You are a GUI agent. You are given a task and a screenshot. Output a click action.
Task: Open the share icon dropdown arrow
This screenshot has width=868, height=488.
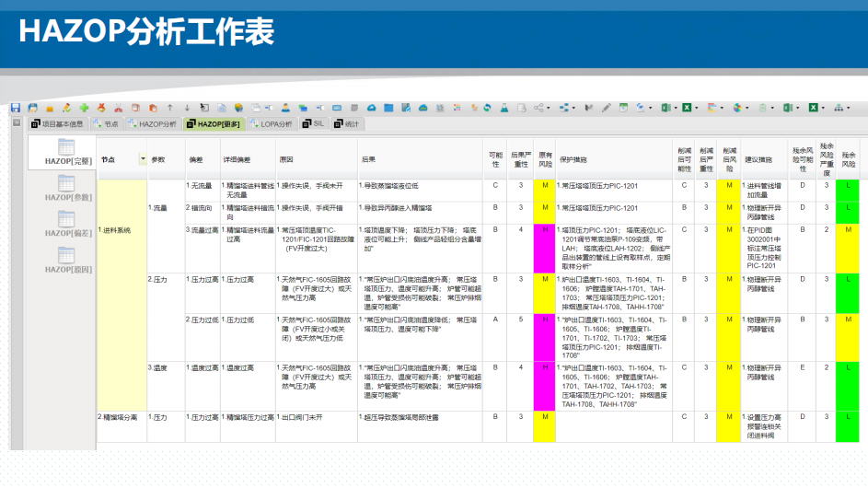pos(549,108)
